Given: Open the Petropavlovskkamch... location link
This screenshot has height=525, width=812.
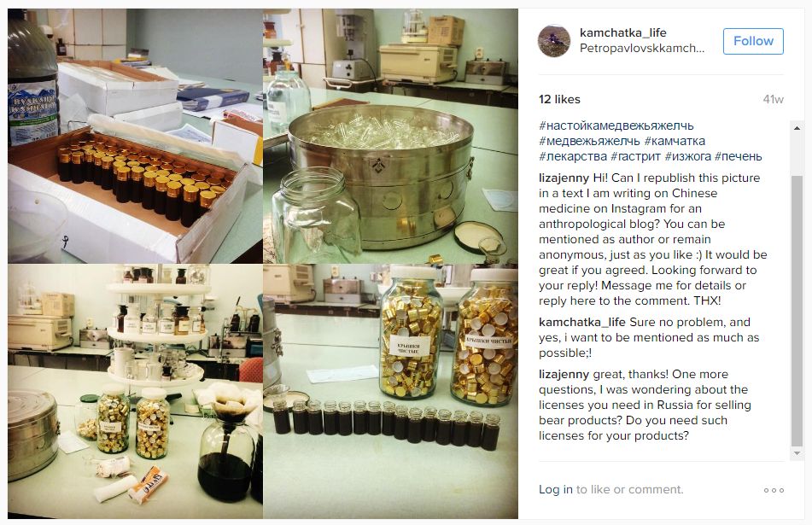Looking at the screenshot, I should pyautogui.click(x=641, y=48).
